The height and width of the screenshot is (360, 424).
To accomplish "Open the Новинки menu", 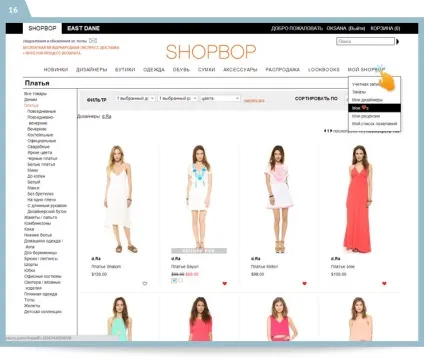I will (56, 70).
